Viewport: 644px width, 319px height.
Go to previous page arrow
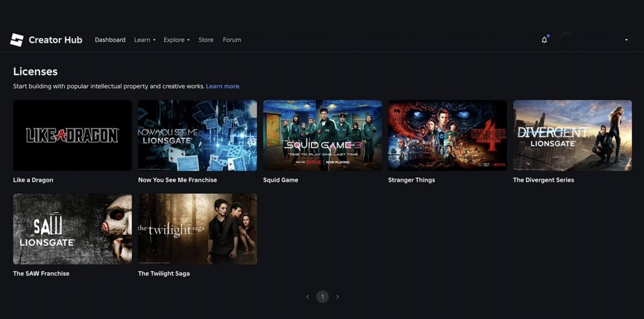coord(308,296)
